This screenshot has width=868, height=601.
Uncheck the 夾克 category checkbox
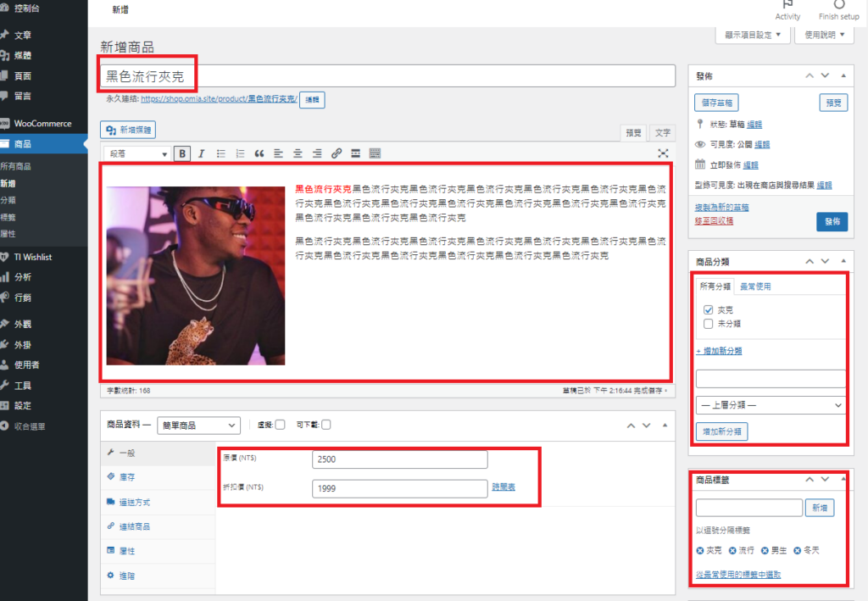coord(709,310)
